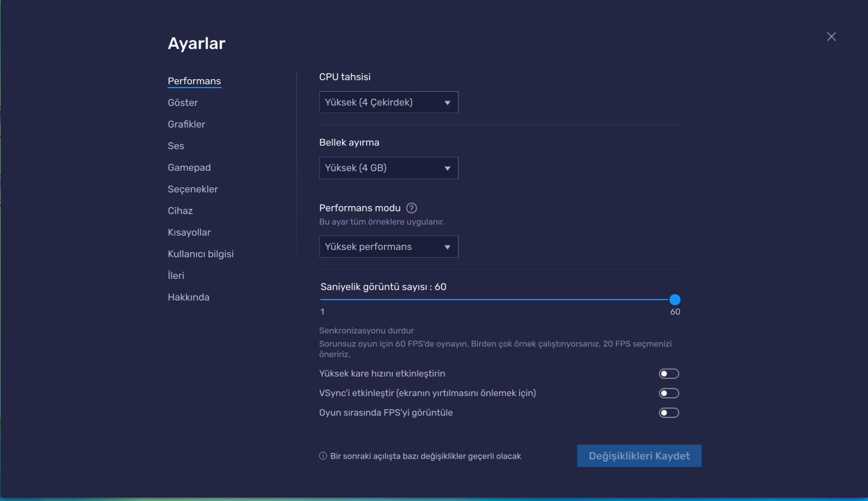Close the Ayarlar settings window
This screenshot has height=501, width=868.
point(831,37)
